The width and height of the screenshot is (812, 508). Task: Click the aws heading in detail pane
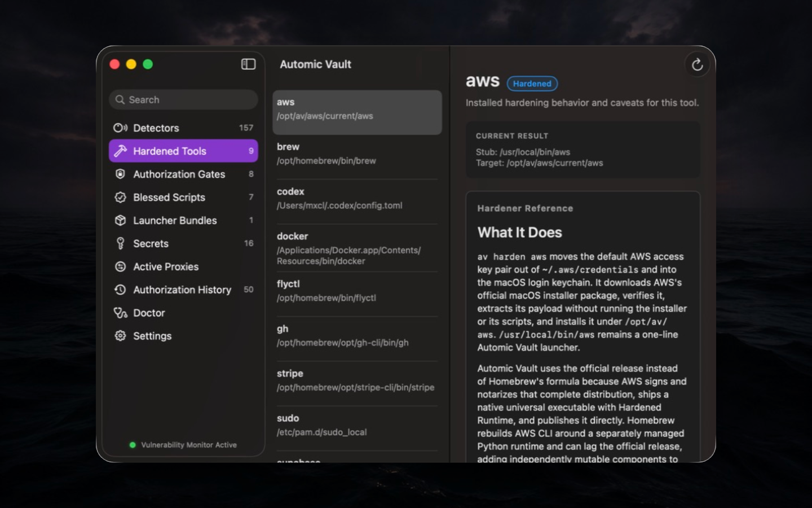click(483, 81)
